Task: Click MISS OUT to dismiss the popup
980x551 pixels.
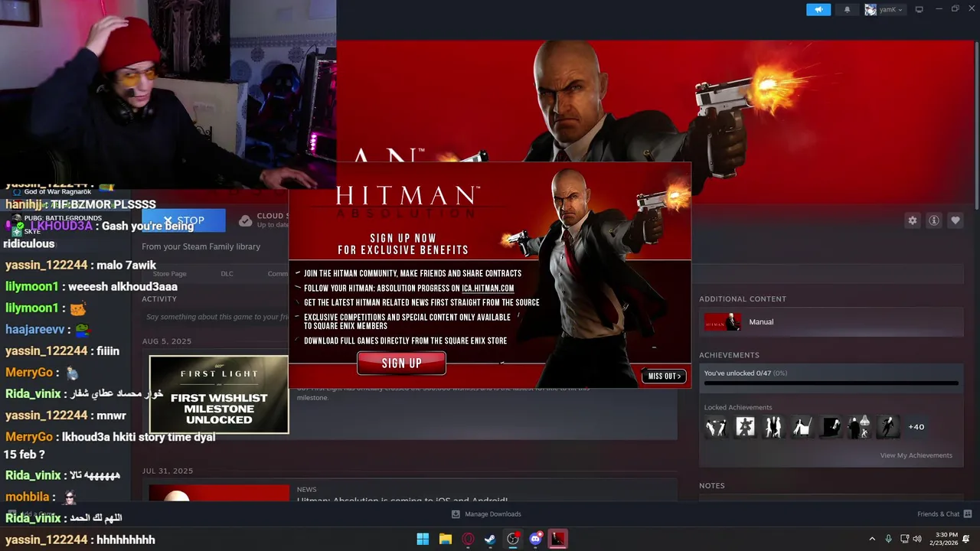Action: [664, 376]
